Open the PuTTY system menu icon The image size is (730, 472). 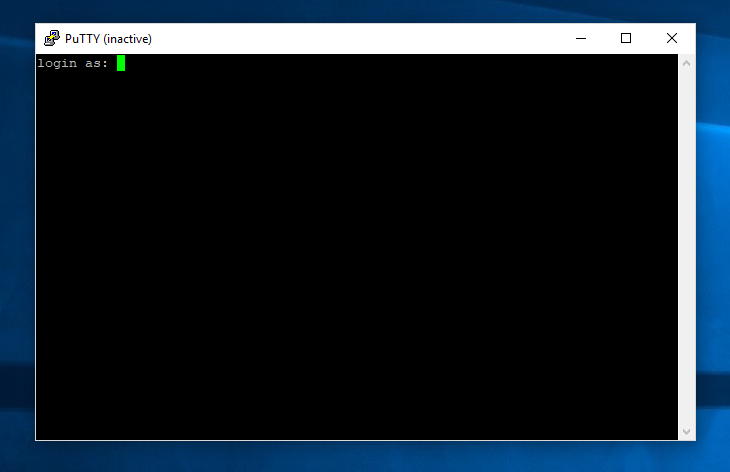52,38
